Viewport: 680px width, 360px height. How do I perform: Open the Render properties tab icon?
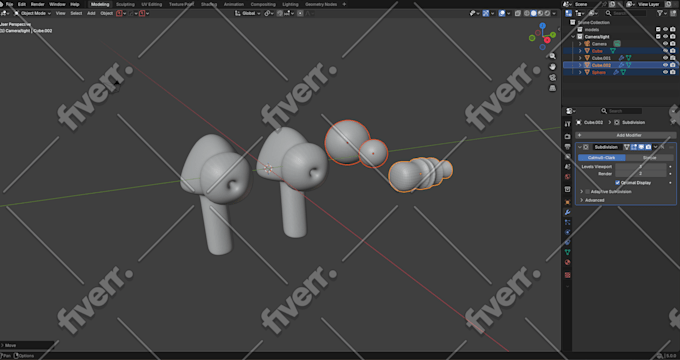pyautogui.click(x=567, y=137)
